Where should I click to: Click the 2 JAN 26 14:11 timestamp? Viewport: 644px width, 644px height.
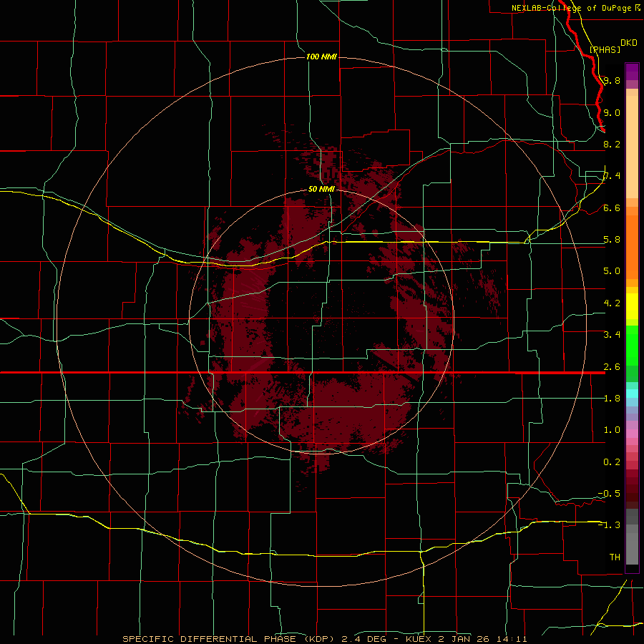(483, 639)
